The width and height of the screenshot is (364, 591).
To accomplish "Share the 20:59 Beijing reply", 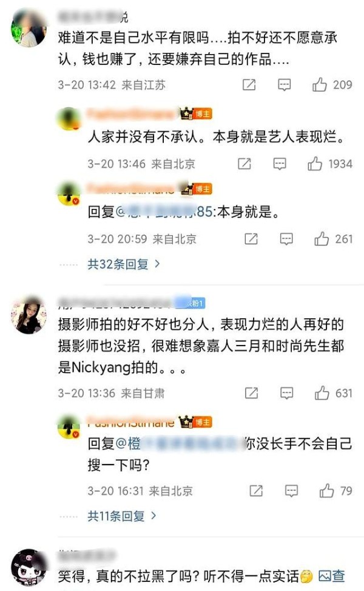I will [x=251, y=239].
